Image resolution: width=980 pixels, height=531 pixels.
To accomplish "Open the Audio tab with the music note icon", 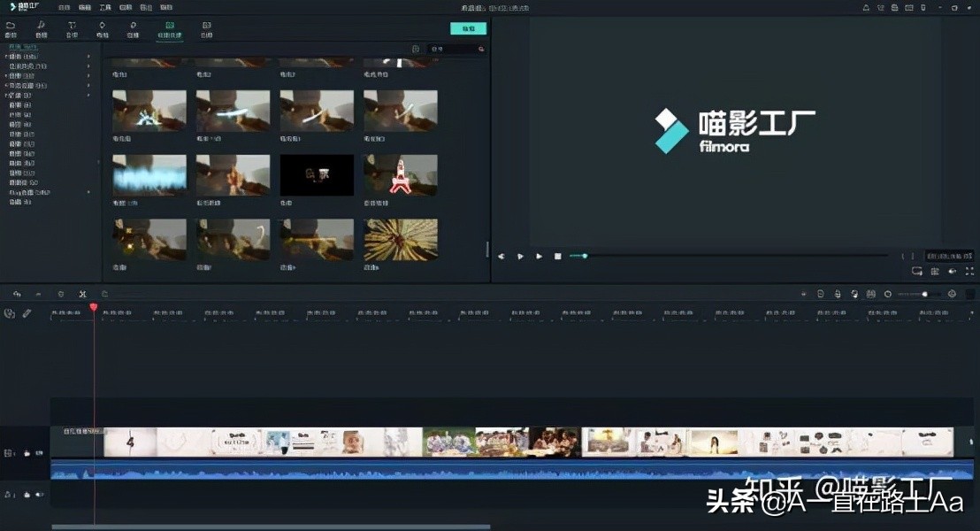I will (42, 29).
